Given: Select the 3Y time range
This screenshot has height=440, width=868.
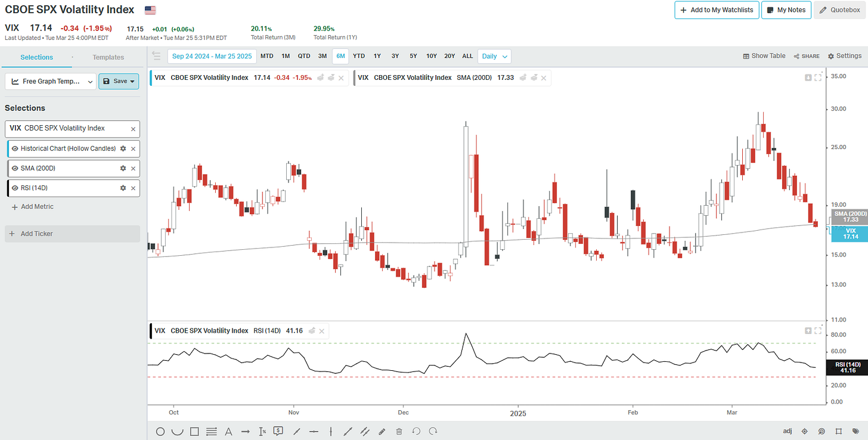Looking at the screenshot, I should pos(395,56).
